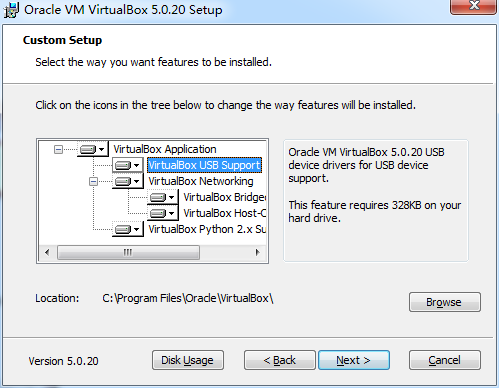Select the VirtualBox Python 2.x Support item
This screenshot has width=499, height=388.
[x=207, y=229]
